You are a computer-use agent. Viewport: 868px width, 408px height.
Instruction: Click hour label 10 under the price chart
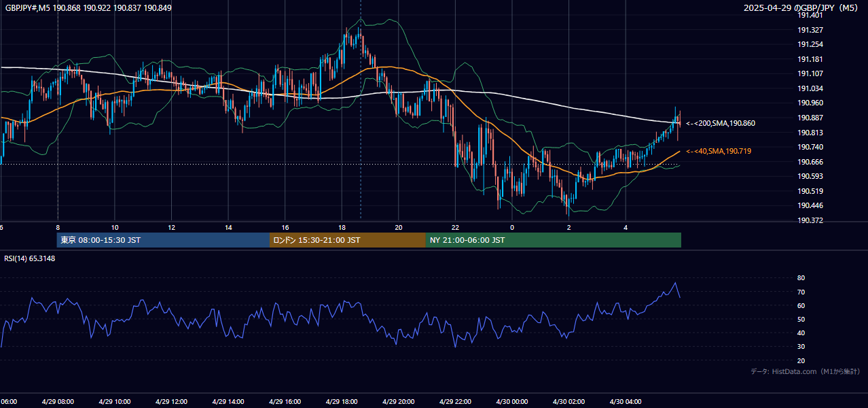pyautogui.click(x=115, y=228)
